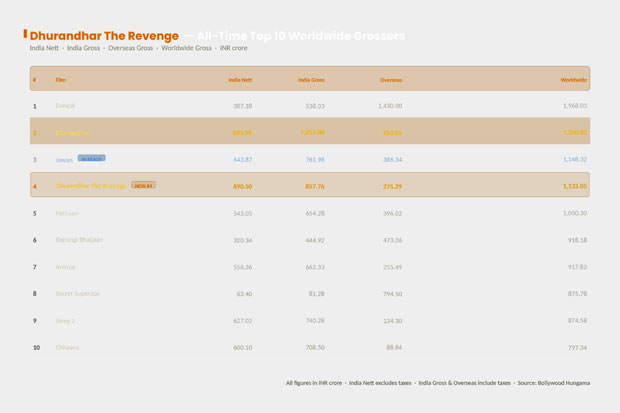Image resolution: width=620 pixels, height=413 pixels.
Task: Click Stree 2's overseas value '134.30'
Action: coord(392,321)
